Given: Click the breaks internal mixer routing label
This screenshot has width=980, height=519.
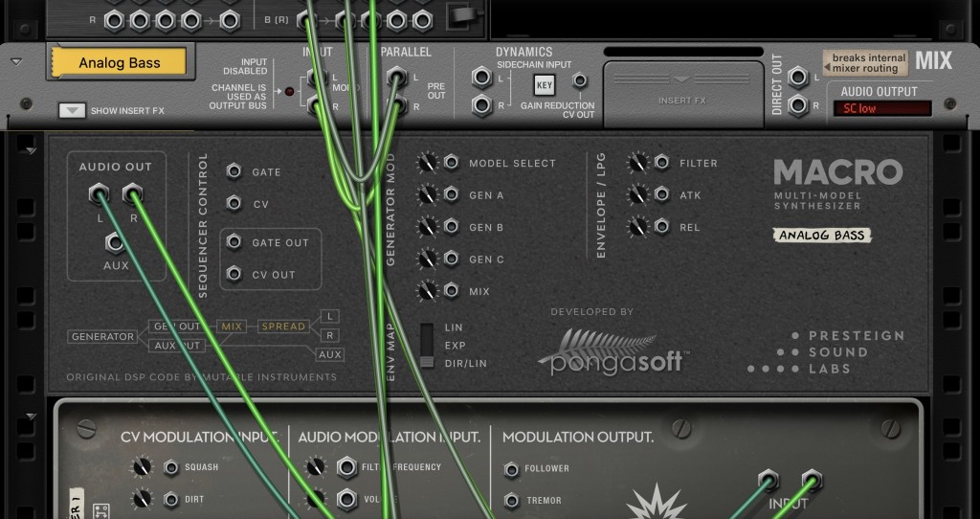Looking at the screenshot, I should click(x=868, y=63).
